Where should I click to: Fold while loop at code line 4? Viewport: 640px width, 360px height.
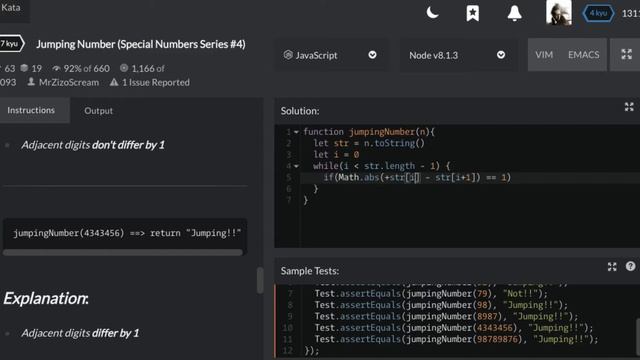pyautogui.click(x=296, y=166)
